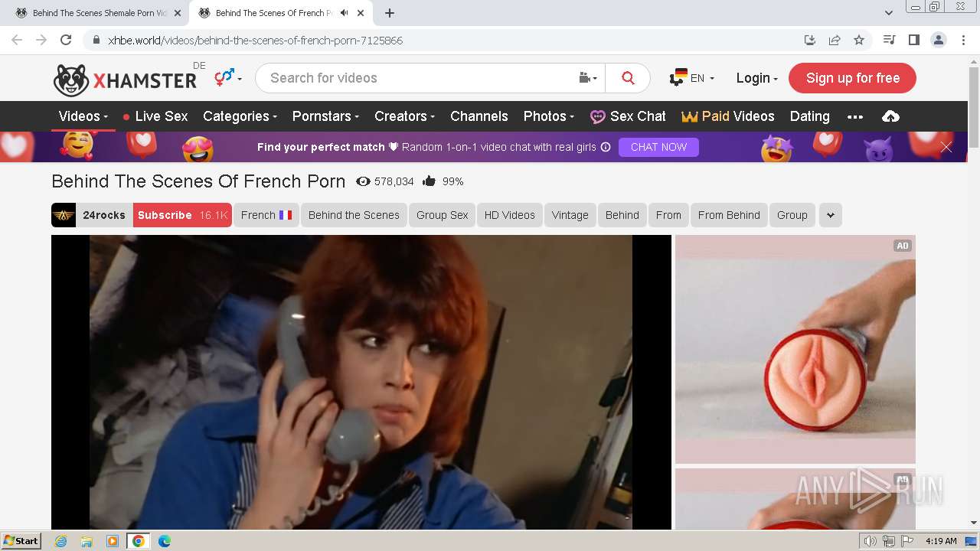This screenshot has width=980, height=551.
Task: Click the browser forward arrow
Action: (41, 40)
